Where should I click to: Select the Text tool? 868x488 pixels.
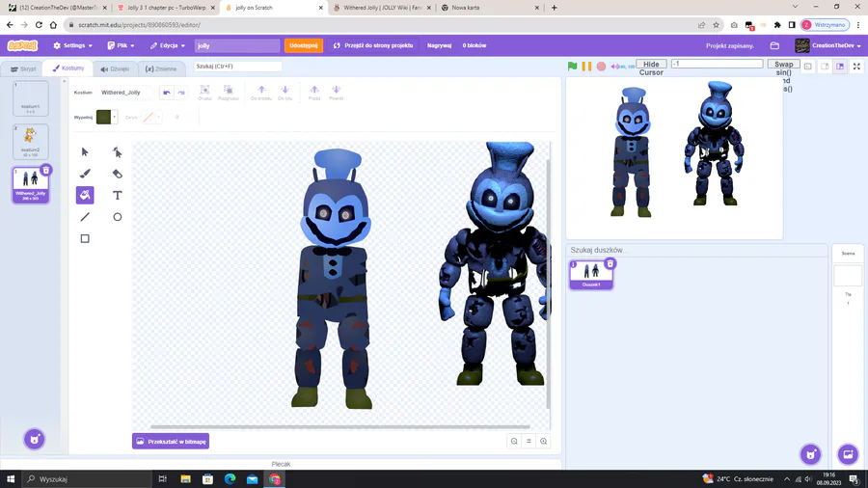tap(118, 195)
